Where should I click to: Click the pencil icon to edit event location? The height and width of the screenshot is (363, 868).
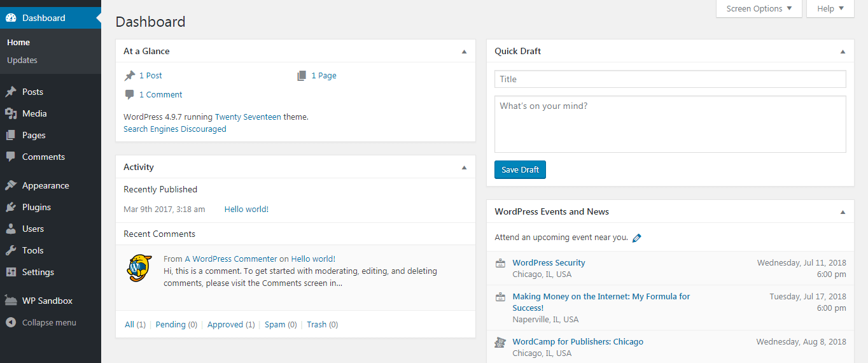pyautogui.click(x=636, y=238)
